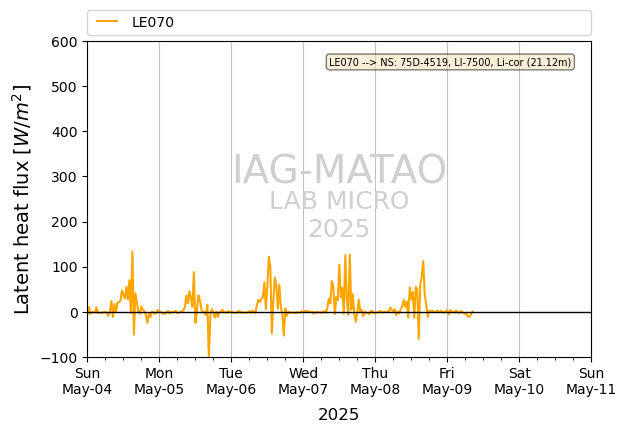The height and width of the screenshot is (433, 626).
Task: Click the 600 y-axis tick label
Action: [x=64, y=42]
